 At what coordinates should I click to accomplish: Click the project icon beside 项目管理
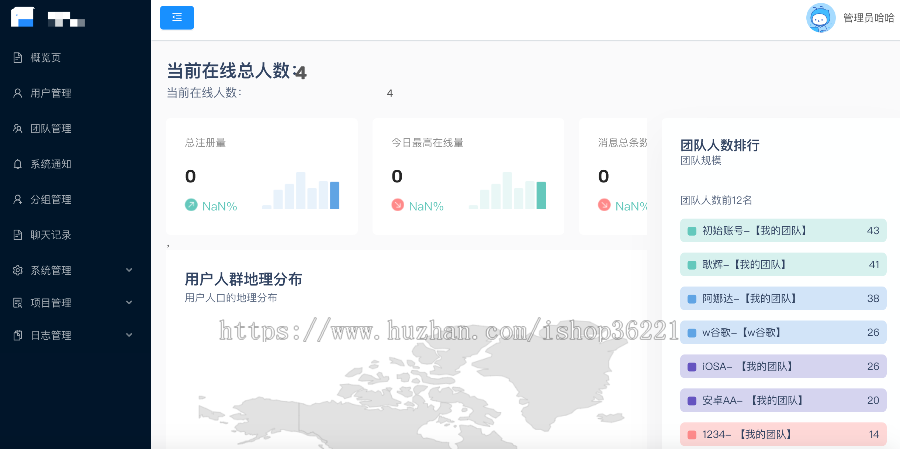tap(17, 303)
